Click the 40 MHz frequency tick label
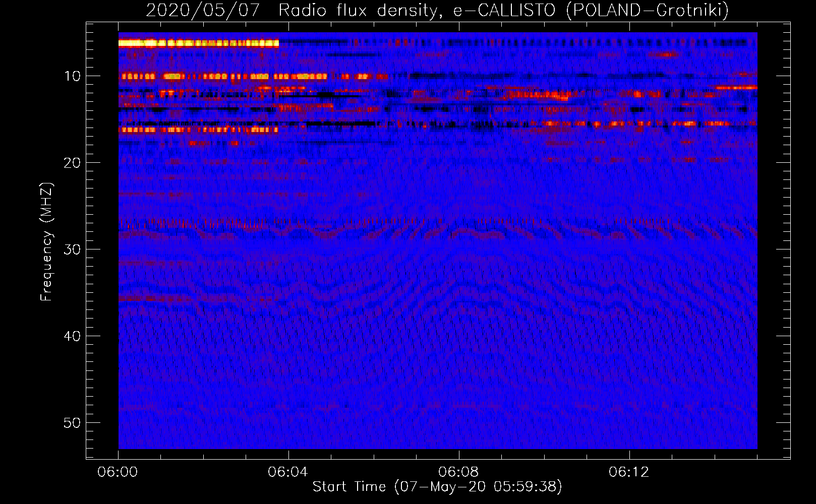The image size is (816, 504). tap(73, 336)
